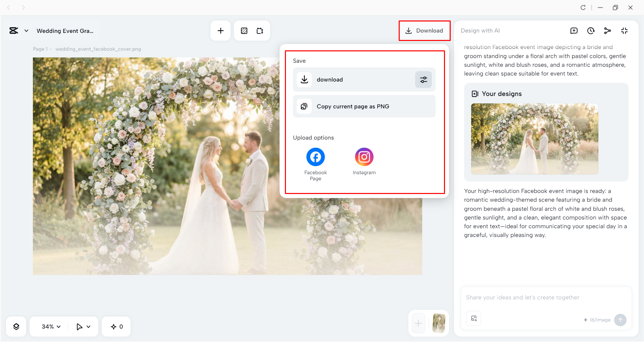The width and height of the screenshot is (644, 342).
Task: Click the refresh icon in title bar
Action: click(583, 7)
